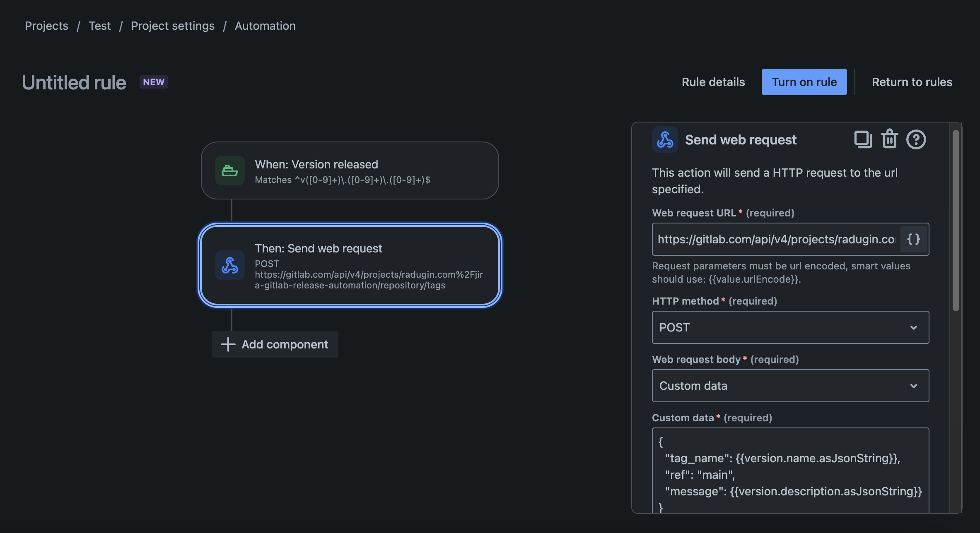Image resolution: width=980 pixels, height=533 pixels.
Task: Click the delete trash icon in panel header
Action: [889, 139]
